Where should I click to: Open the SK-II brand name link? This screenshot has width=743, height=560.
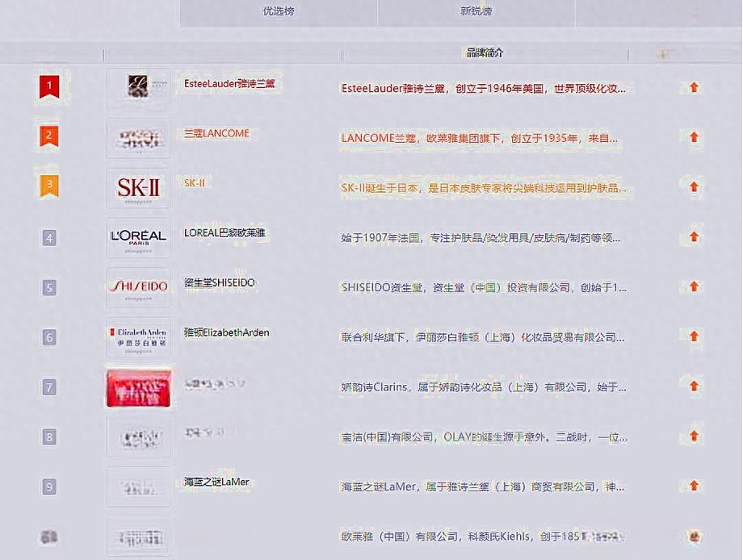tap(195, 183)
